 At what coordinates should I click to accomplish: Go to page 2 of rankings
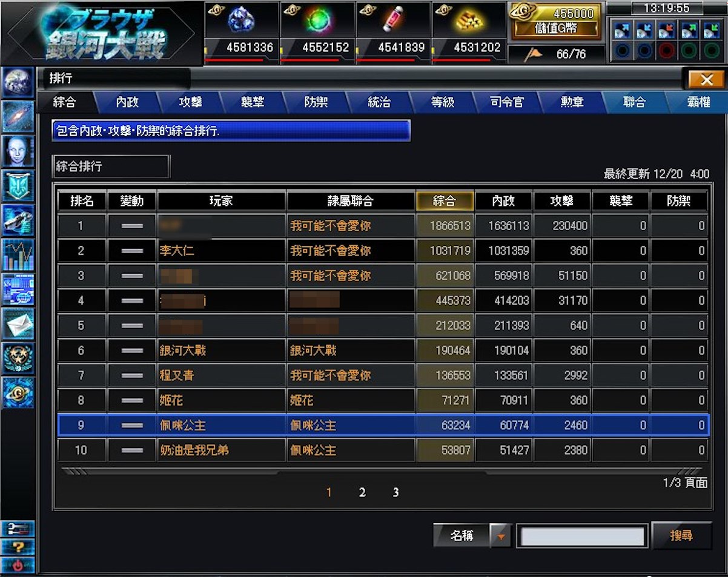(362, 492)
